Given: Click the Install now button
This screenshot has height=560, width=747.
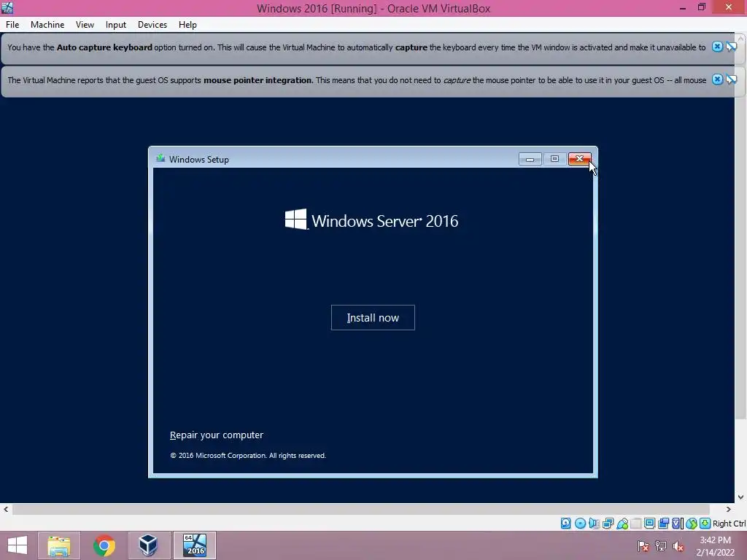Looking at the screenshot, I should (373, 318).
